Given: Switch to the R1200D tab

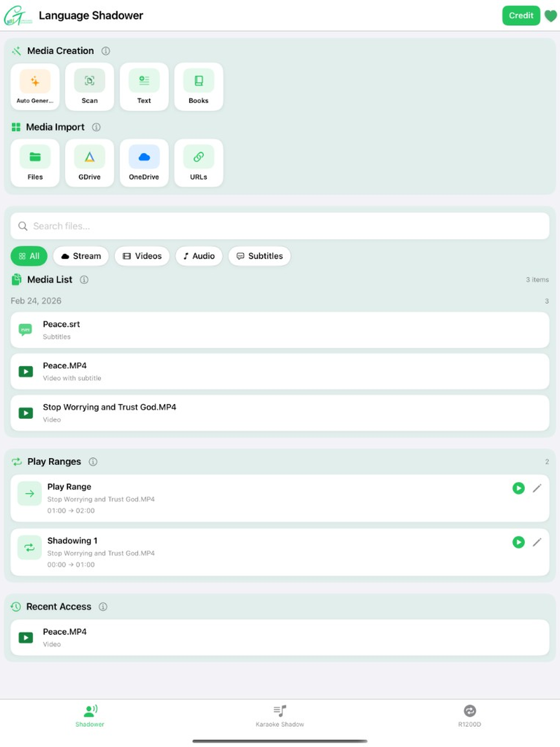Looking at the screenshot, I should [470, 716].
